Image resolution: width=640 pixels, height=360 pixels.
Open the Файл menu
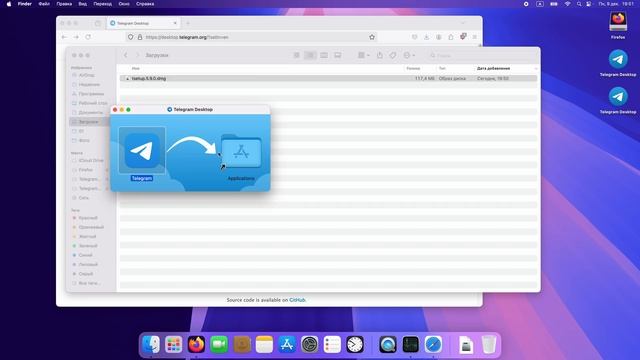pyautogui.click(x=44, y=4)
